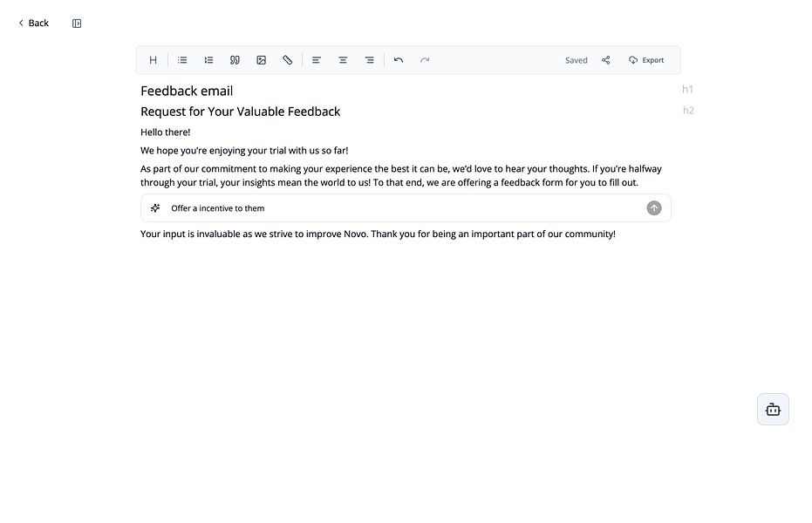
Task: Center-align the text
Action: (x=343, y=60)
